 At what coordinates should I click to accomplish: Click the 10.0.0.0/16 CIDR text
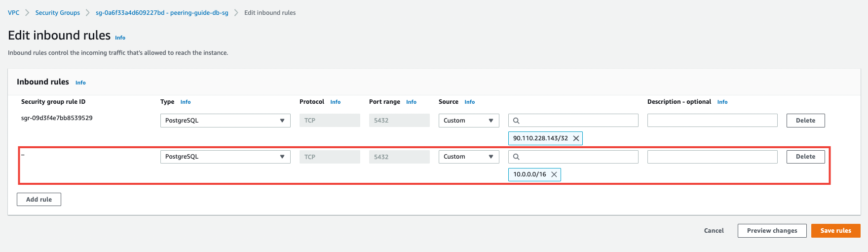pos(529,174)
